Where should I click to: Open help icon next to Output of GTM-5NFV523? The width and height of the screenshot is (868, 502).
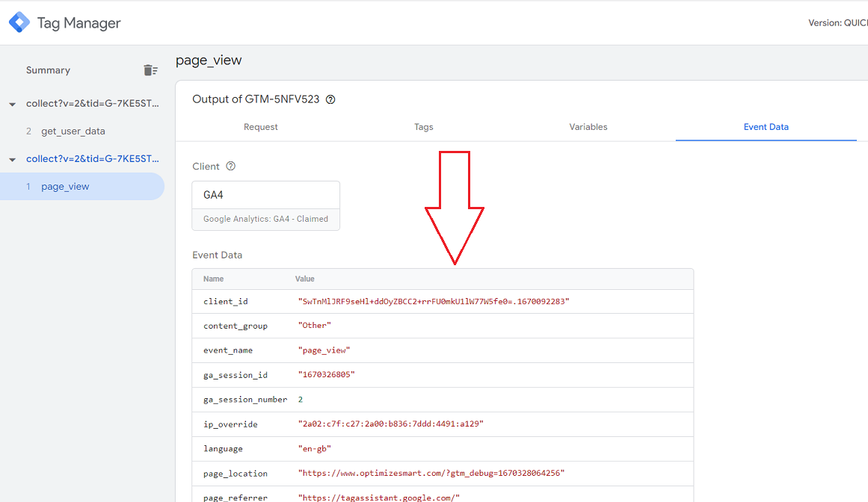[330, 99]
